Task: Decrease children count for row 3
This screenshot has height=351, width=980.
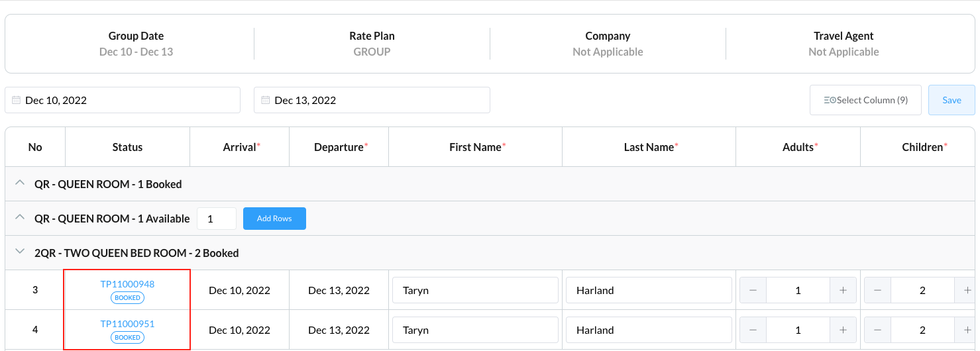Action: [877, 290]
